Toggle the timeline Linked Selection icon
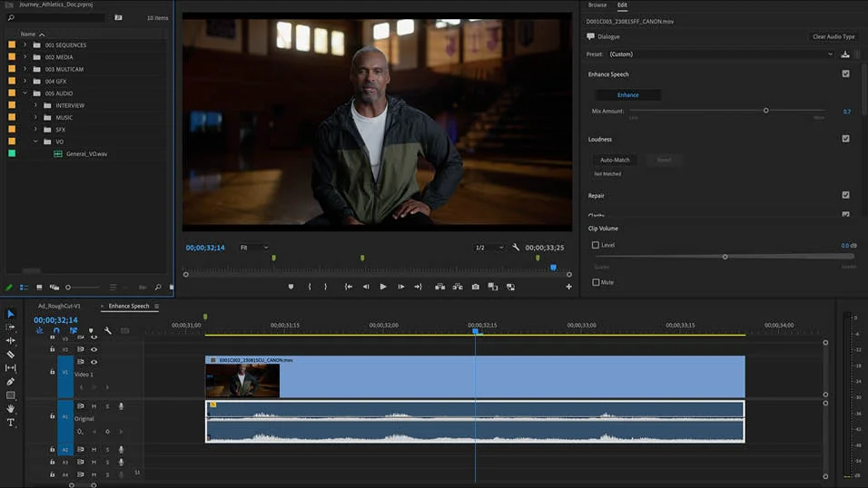 (x=74, y=330)
